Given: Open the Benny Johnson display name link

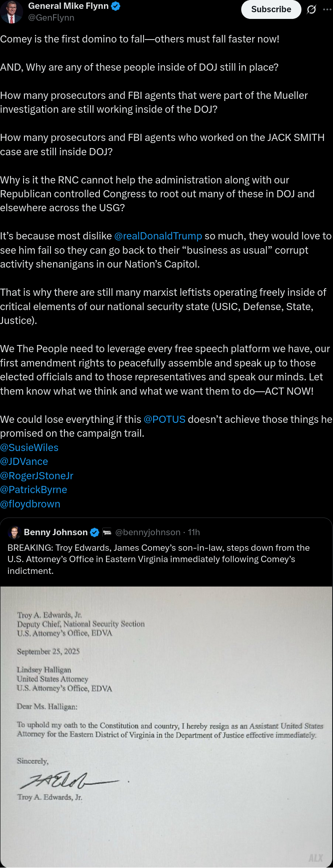Looking at the screenshot, I should pyautogui.click(x=56, y=532).
